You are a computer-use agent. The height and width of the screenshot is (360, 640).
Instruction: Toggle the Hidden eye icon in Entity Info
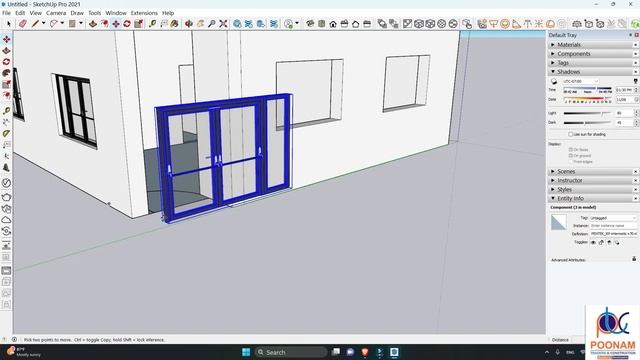point(593,242)
